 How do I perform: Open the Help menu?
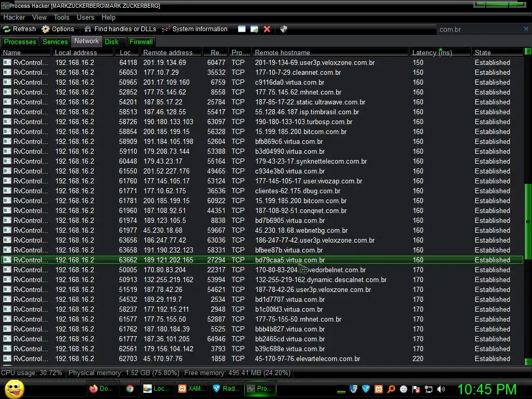coord(109,17)
